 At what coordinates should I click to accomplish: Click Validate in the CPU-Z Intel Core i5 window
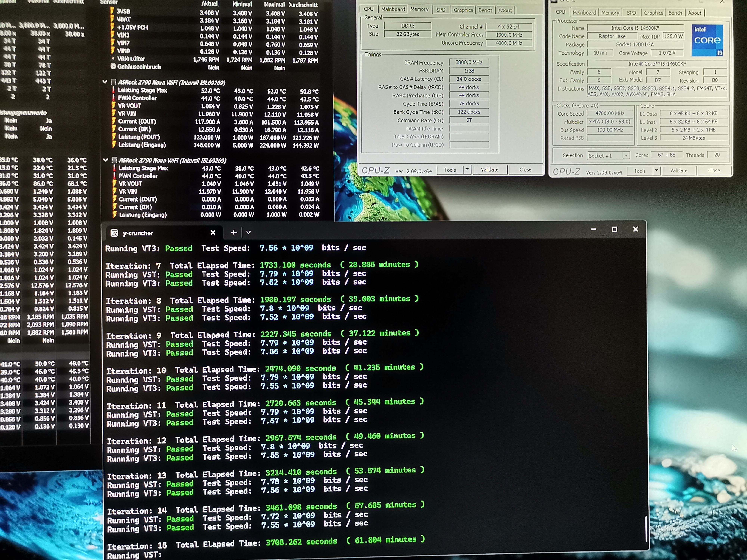coord(678,170)
